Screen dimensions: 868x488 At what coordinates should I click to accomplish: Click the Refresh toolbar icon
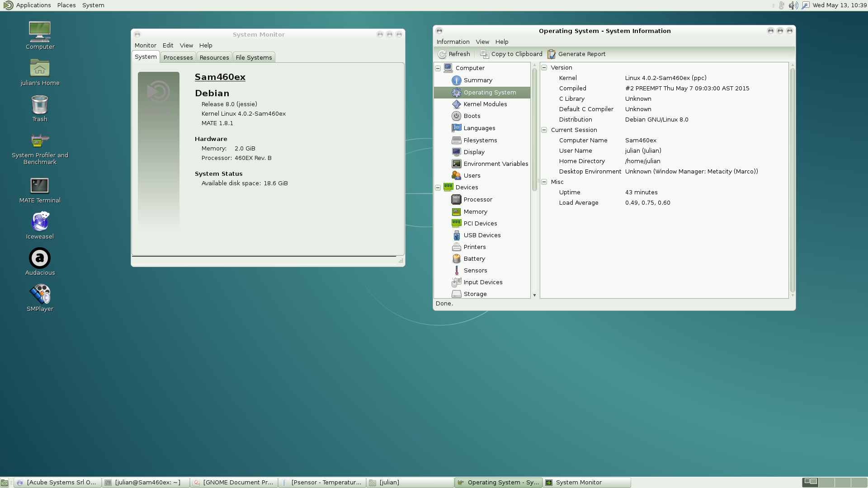(442, 54)
